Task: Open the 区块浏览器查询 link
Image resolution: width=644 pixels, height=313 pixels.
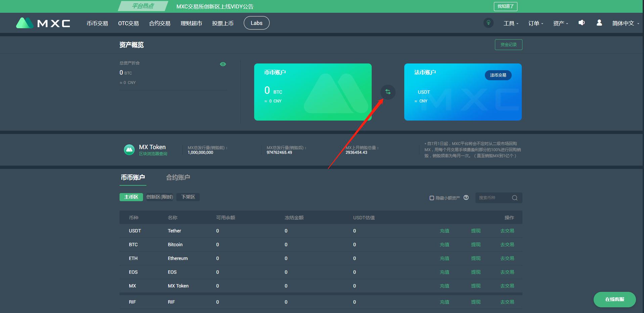Action: click(x=153, y=154)
